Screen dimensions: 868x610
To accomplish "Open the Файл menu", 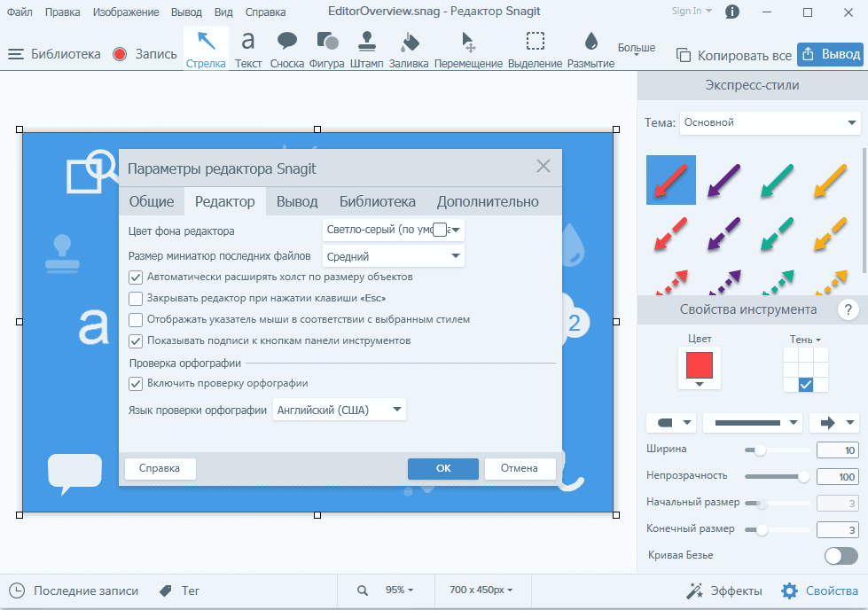I will 20,12.
